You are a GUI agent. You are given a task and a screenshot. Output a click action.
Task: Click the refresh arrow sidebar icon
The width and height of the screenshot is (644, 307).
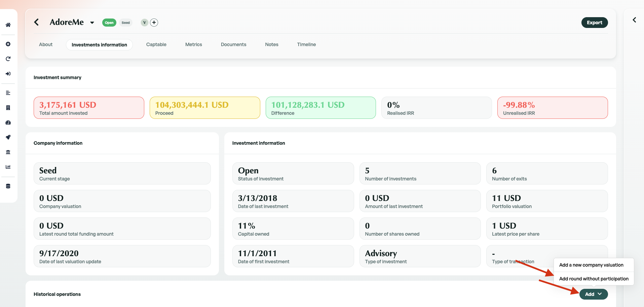pyautogui.click(x=8, y=59)
